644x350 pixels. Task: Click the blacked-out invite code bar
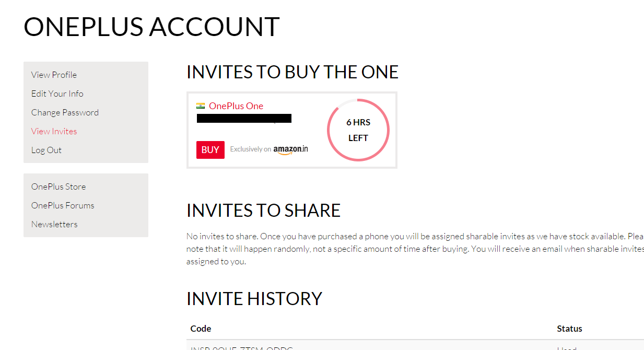point(244,119)
